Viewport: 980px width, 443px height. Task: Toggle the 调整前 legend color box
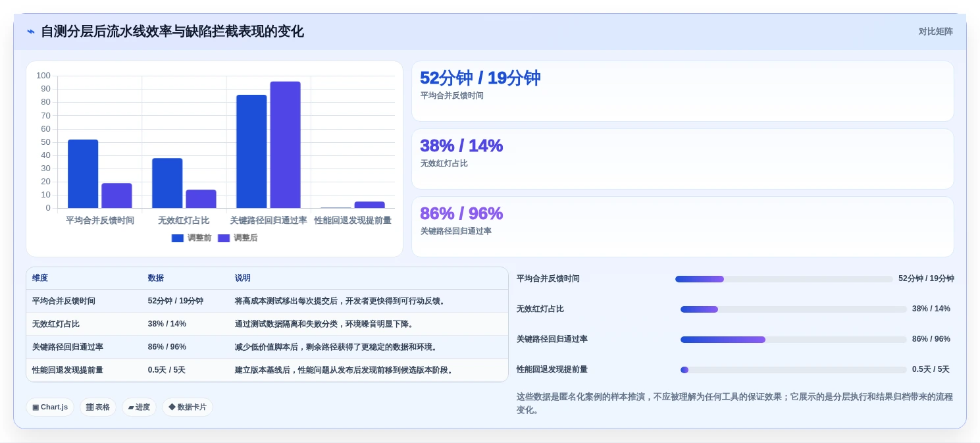(x=178, y=238)
